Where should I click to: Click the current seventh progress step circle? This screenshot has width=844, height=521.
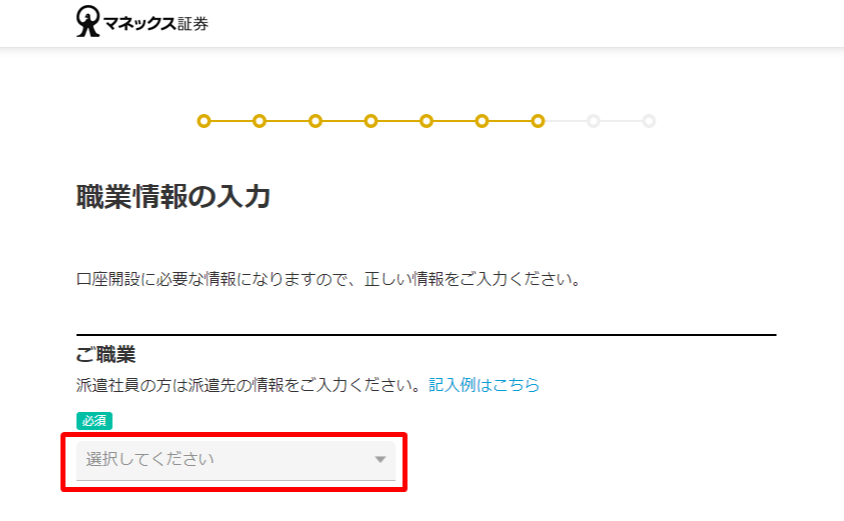point(538,121)
